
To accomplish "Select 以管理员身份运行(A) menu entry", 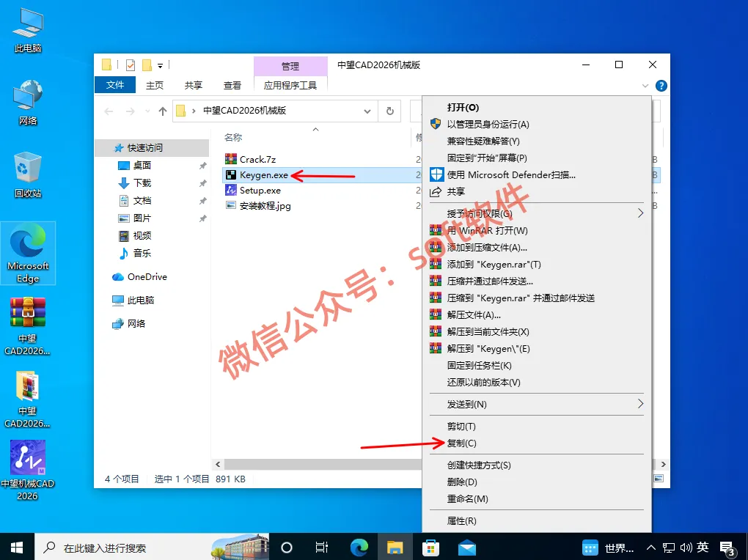I will [x=537, y=124].
